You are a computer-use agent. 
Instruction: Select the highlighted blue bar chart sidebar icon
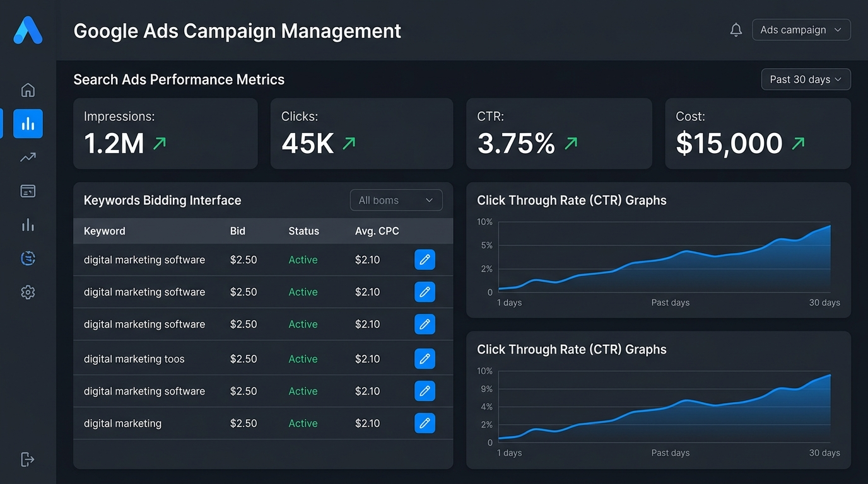[28, 124]
